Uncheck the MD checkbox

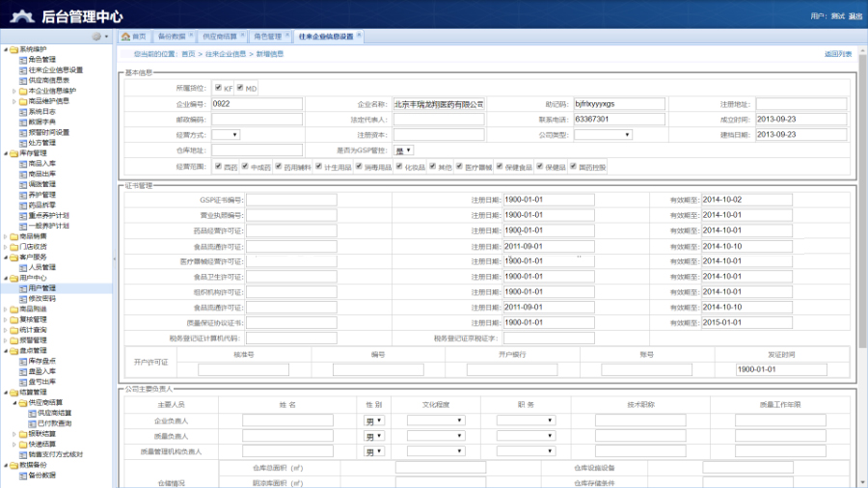click(240, 88)
